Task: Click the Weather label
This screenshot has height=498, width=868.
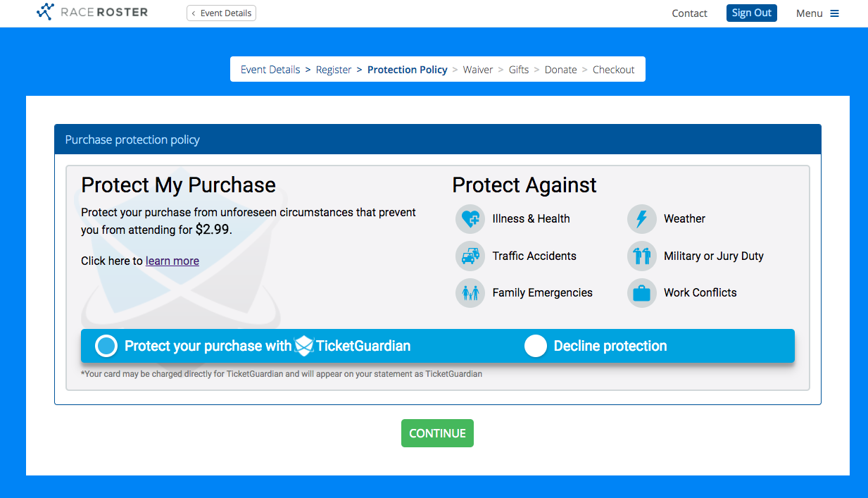Action: pos(684,218)
